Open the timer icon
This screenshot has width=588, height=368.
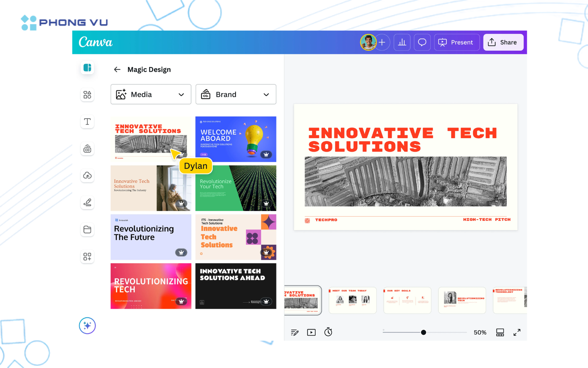(328, 332)
